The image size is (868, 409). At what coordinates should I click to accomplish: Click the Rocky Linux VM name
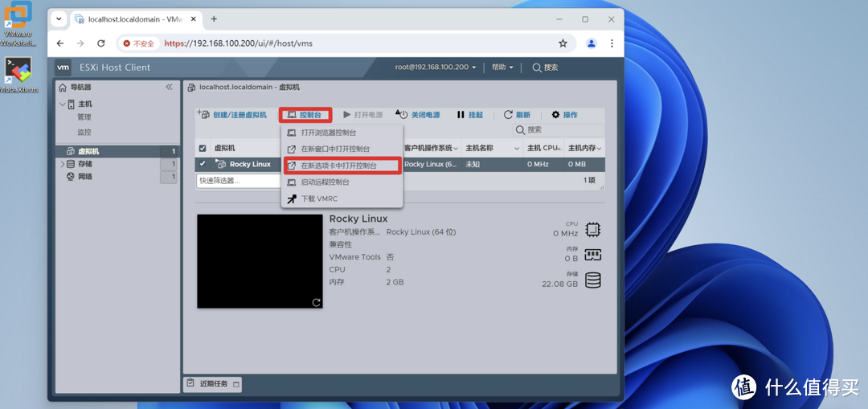point(250,164)
